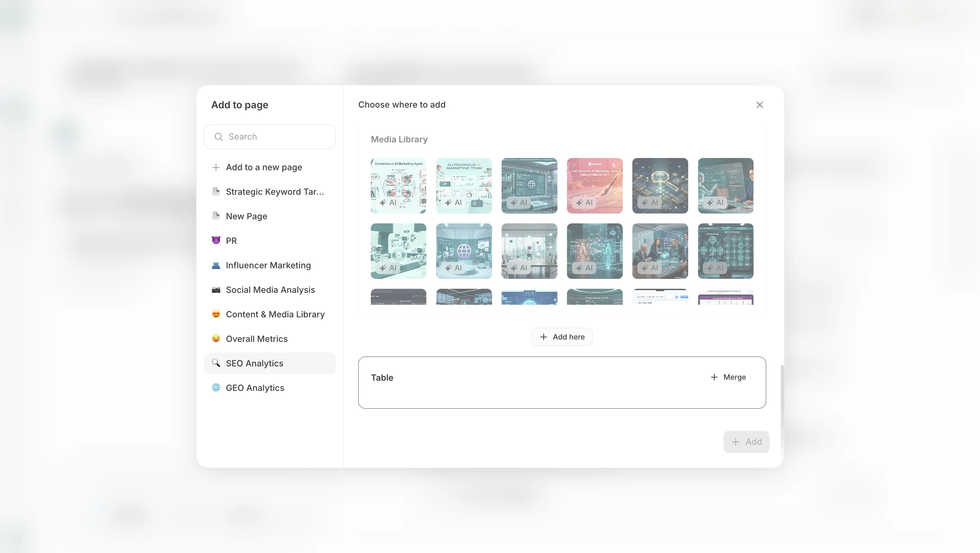Open Social Media Analysis page

[x=270, y=290]
